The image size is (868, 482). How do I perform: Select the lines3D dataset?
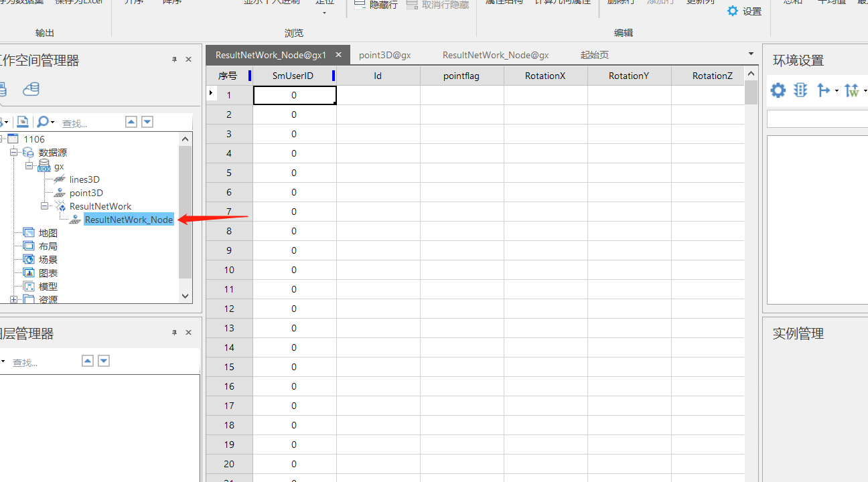tap(84, 179)
